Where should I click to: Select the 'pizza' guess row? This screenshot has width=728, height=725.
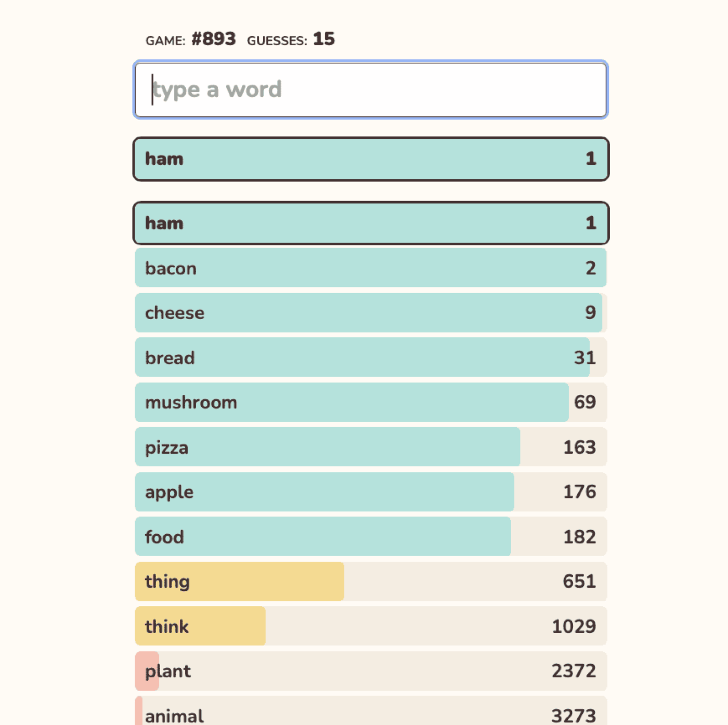[370, 447]
